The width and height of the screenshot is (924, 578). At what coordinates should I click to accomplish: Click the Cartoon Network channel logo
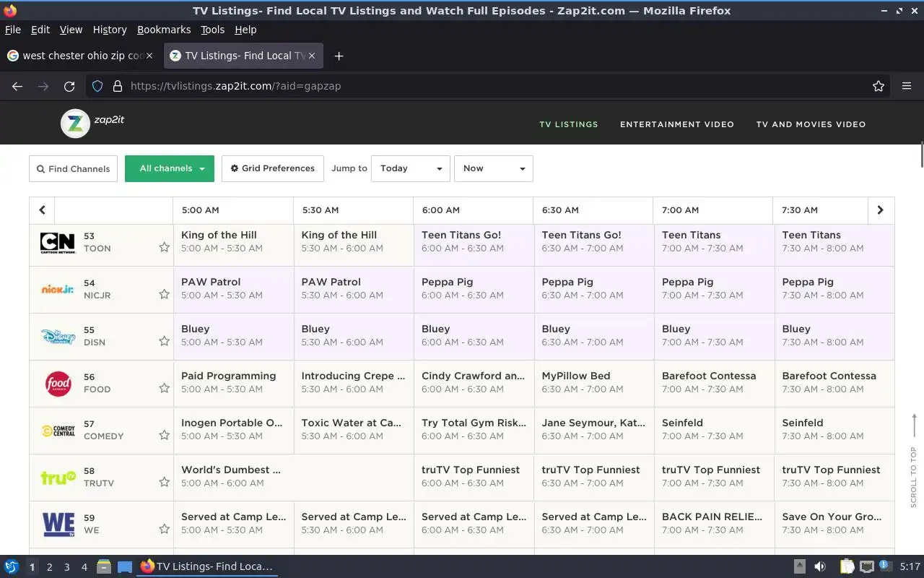[x=58, y=243]
